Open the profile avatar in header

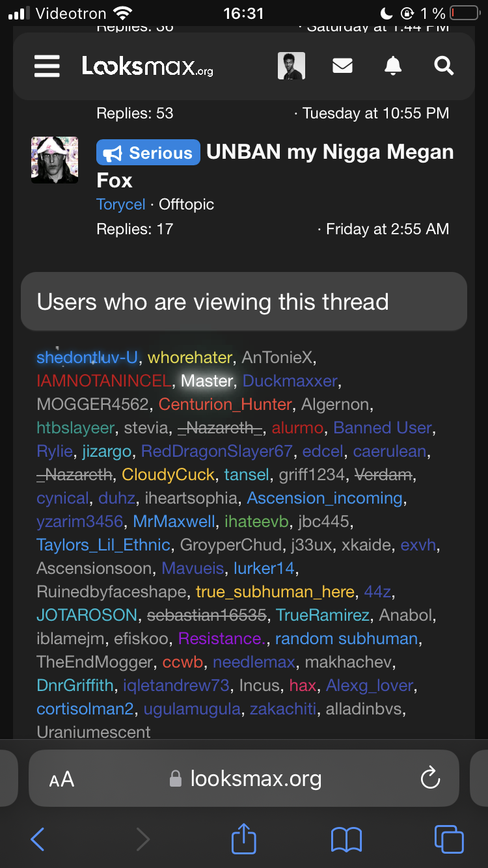pyautogui.click(x=291, y=66)
